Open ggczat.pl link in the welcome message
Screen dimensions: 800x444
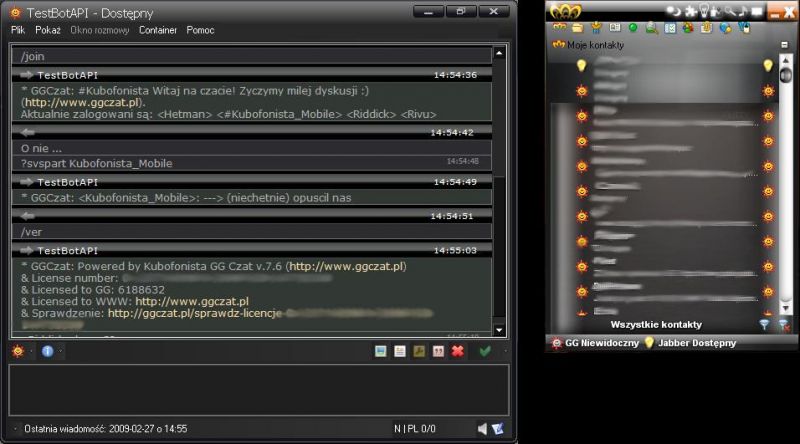pyautogui.click(x=82, y=103)
